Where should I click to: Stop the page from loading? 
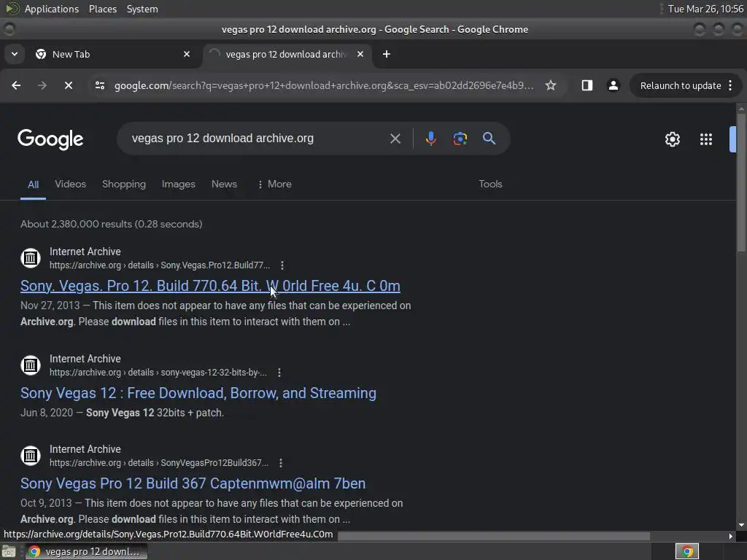tap(68, 85)
